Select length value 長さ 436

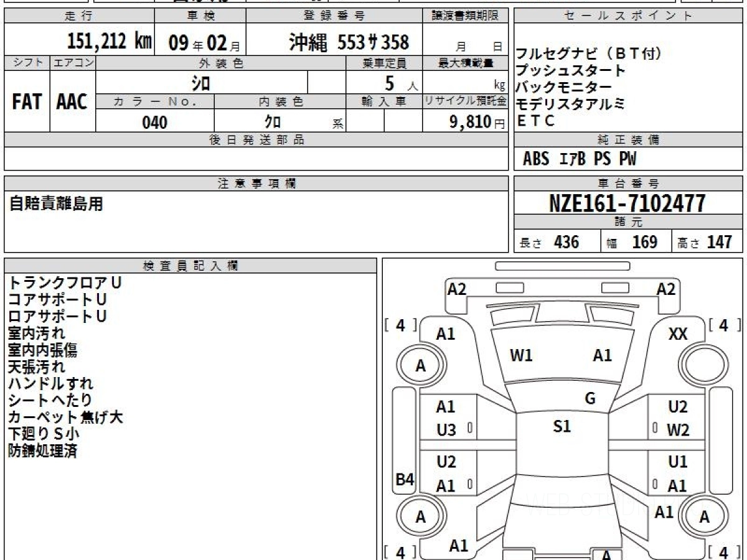pos(549,242)
